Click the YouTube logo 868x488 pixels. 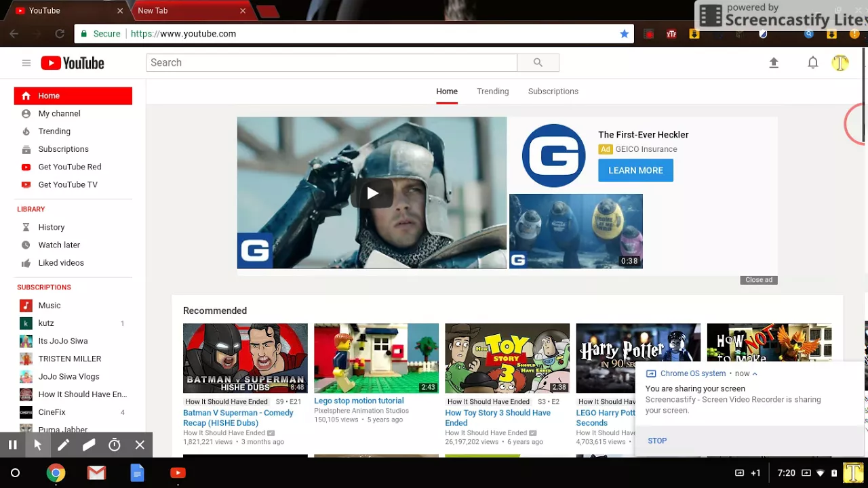pyautogui.click(x=73, y=63)
